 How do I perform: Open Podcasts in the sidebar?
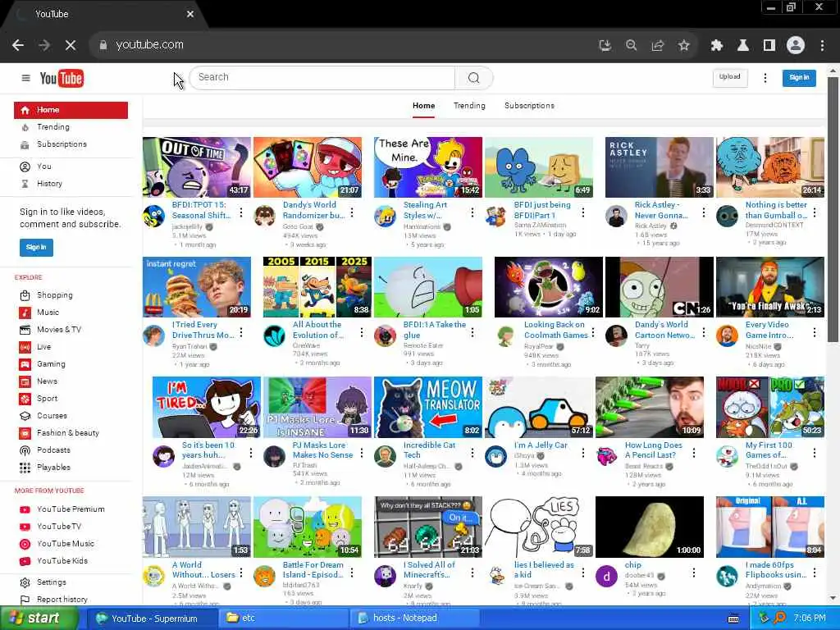[71, 450]
